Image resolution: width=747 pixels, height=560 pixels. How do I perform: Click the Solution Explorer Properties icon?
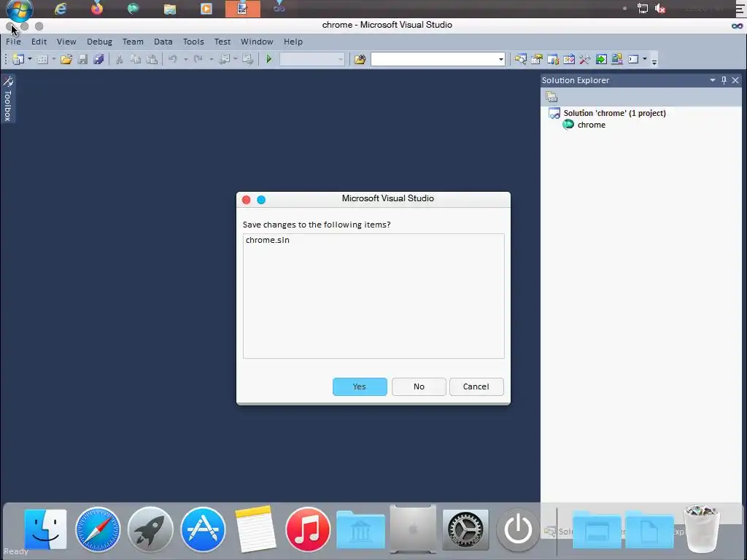click(551, 97)
